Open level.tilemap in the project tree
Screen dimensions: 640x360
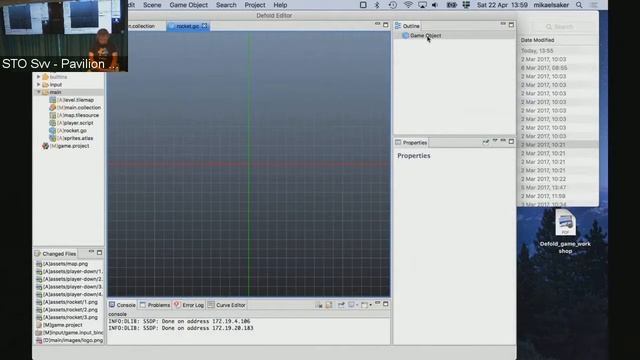(75, 100)
